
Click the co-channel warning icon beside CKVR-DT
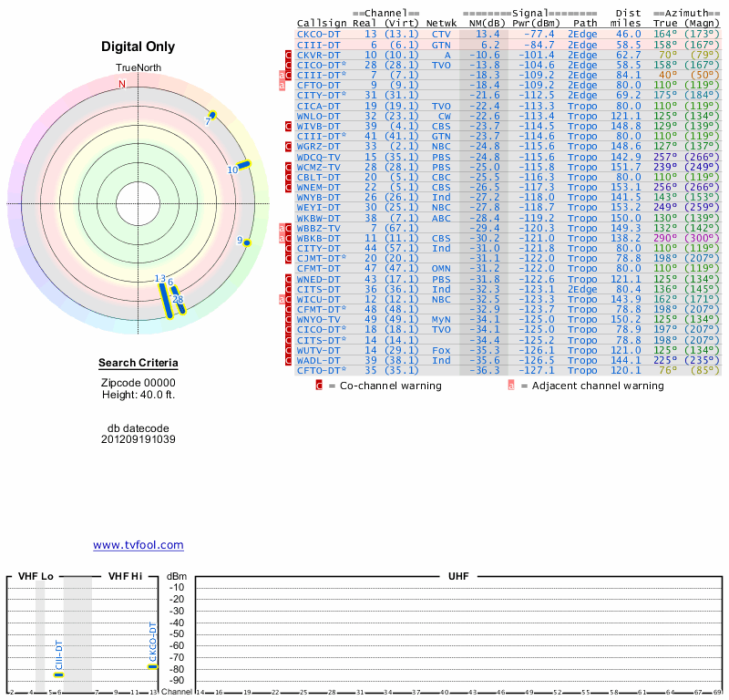[289, 55]
